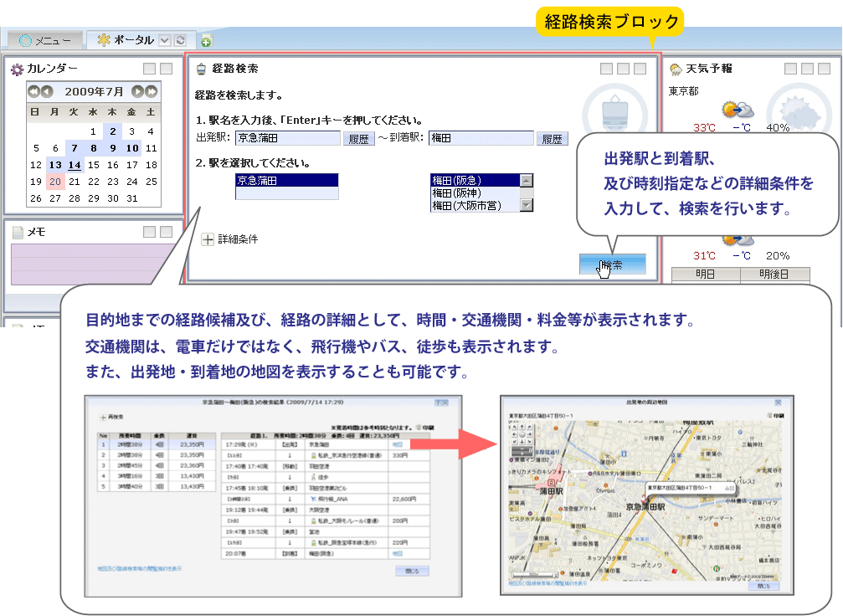
Task: Click 閉じる button in results window
Action: click(x=413, y=571)
